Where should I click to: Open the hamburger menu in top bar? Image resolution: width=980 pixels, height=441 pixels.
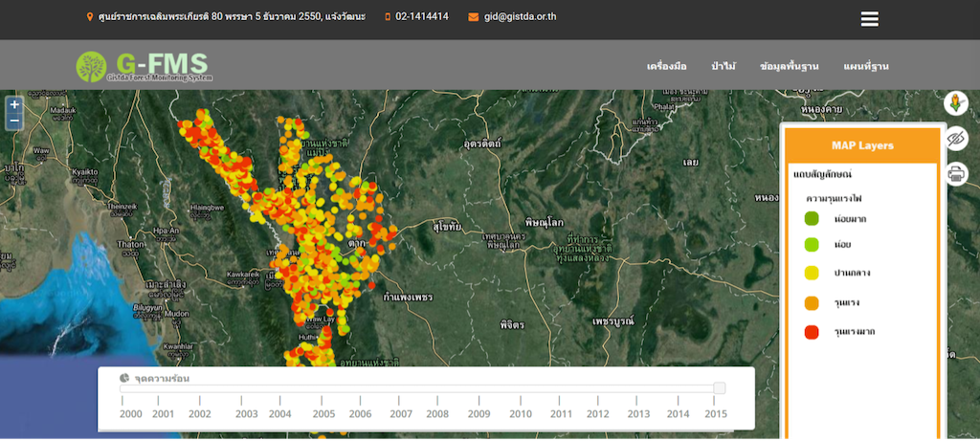[x=869, y=19]
